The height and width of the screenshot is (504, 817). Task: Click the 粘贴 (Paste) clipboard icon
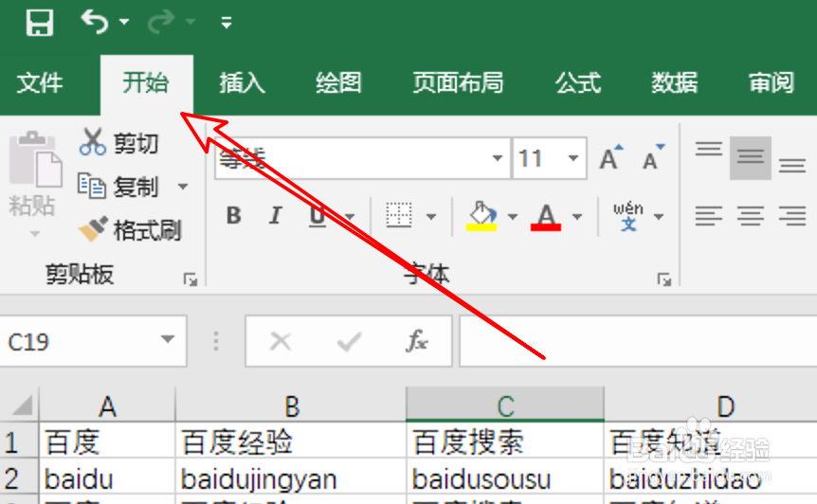(34, 159)
